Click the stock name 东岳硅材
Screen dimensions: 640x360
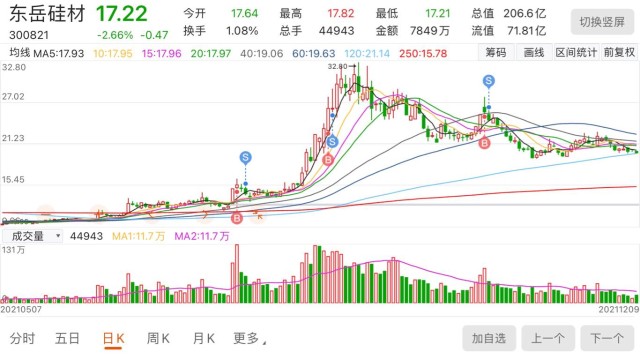point(47,14)
